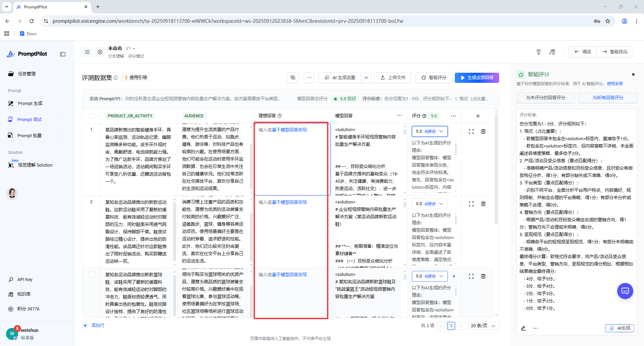Expand row 1 fullscreen icon

[471, 131]
